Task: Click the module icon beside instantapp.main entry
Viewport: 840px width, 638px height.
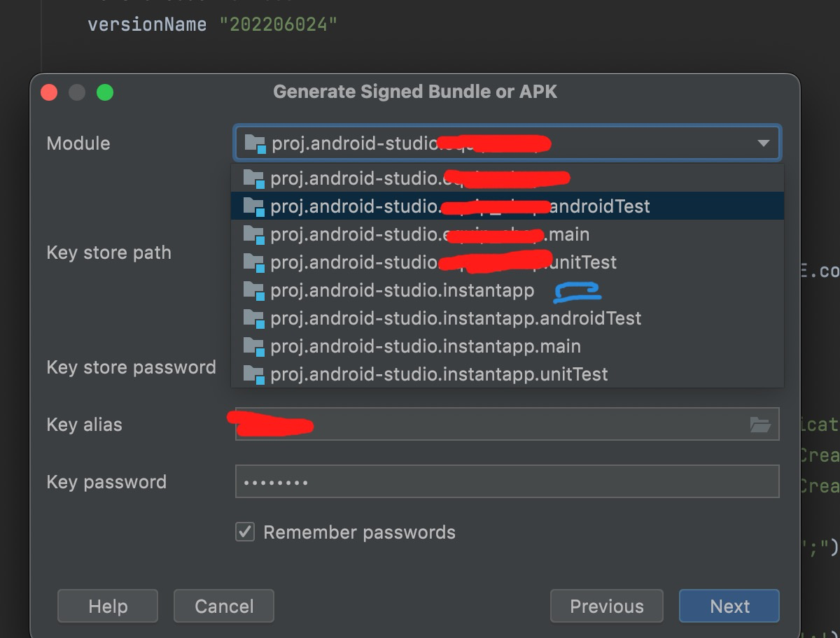Action: point(253,347)
